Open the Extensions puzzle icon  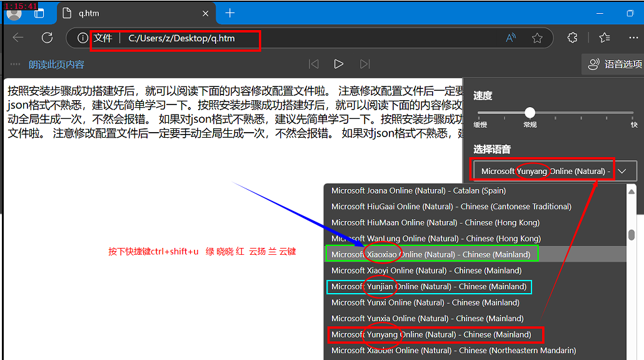coord(572,38)
